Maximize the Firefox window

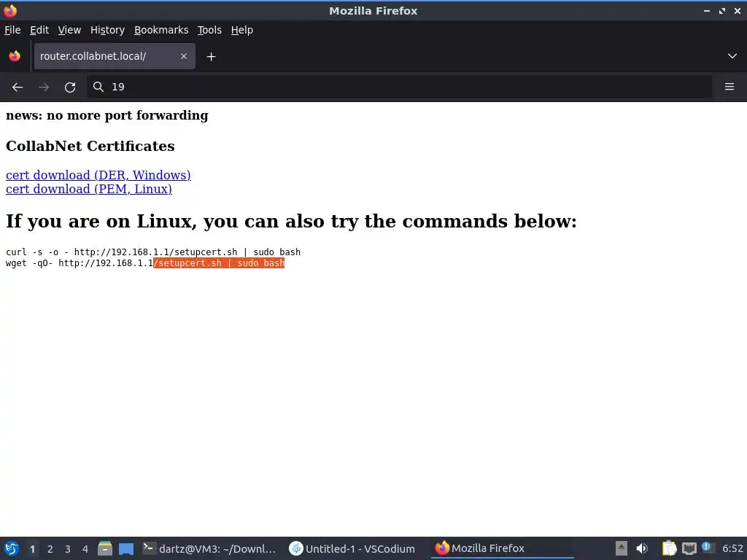tap(721, 10)
